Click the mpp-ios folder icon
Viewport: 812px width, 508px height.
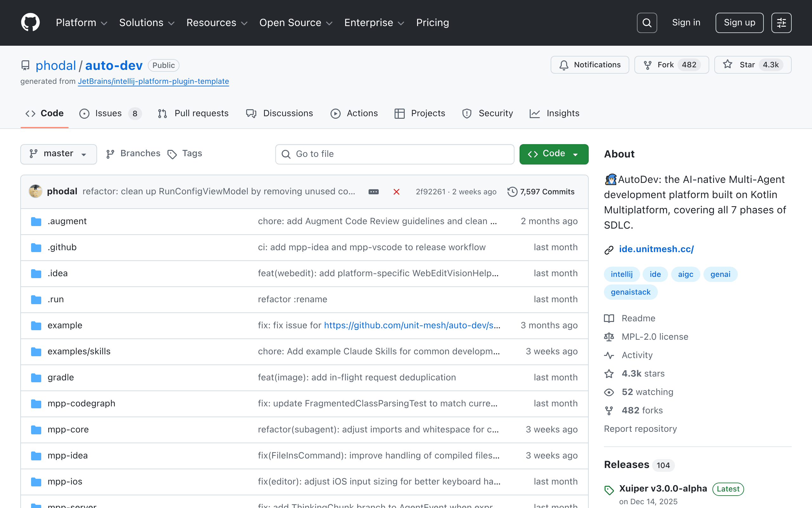(36, 482)
